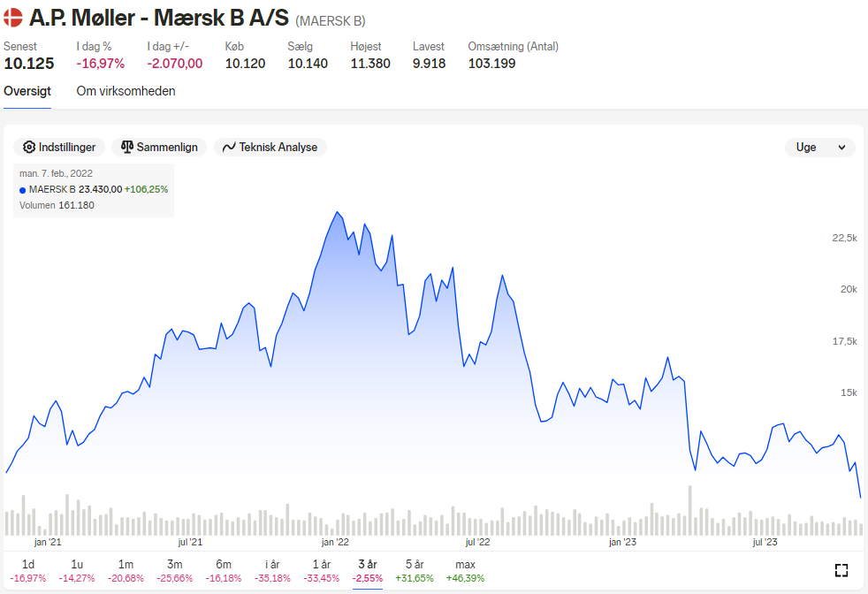The width and height of the screenshot is (868, 594).
Task: Click the tooltip date man. 7. feb., 2022
Action: pyautogui.click(x=56, y=173)
